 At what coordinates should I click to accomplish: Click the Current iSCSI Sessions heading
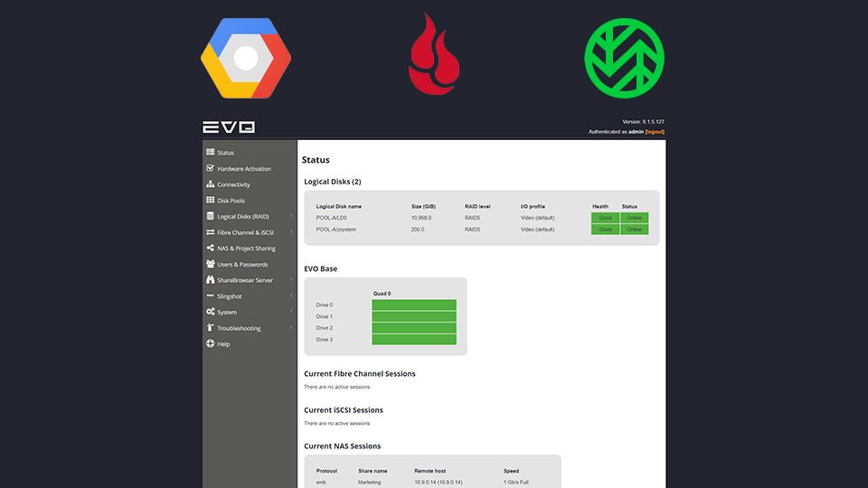click(x=344, y=410)
